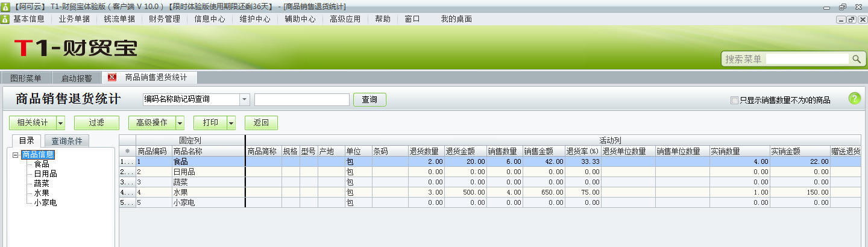Click the 返回 button
The height and width of the screenshot is (247, 868).
click(261, 123)
